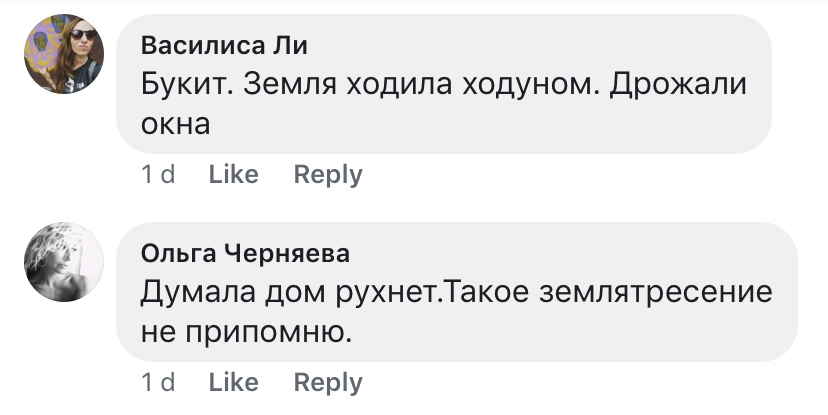Open Ольга Черняева's profile name link
The width and height of the screenshot is (828, 415).
click(245, 253)
